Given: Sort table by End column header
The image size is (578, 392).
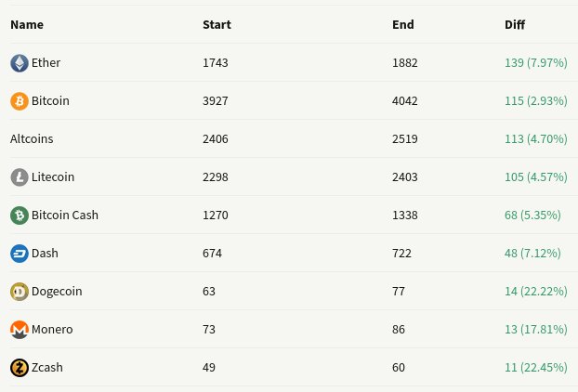Looking at the screenshot, I should tap(403, 25).
